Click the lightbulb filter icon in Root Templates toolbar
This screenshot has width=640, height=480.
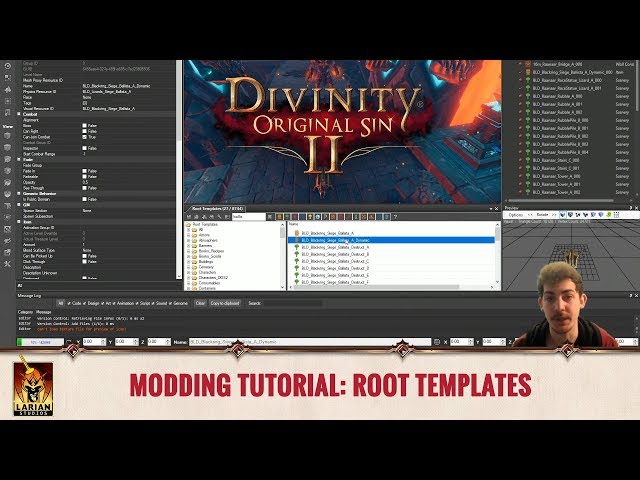point(310,217)
